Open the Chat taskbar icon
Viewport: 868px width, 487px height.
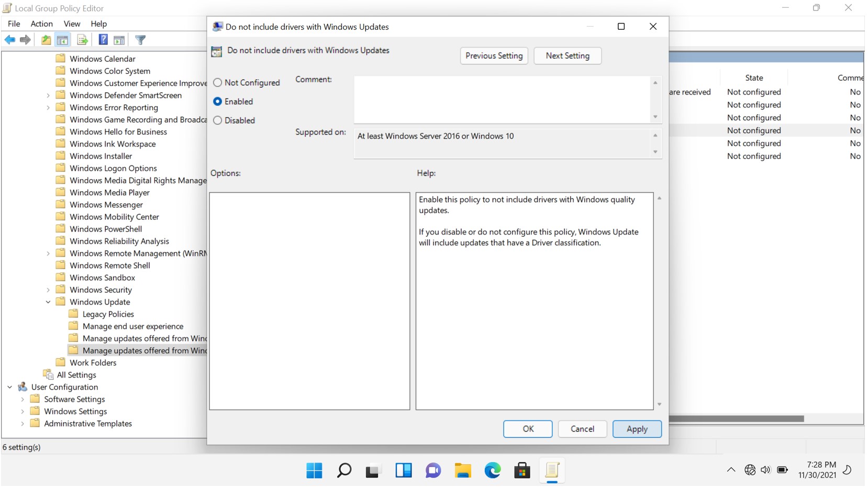[433, 470]
